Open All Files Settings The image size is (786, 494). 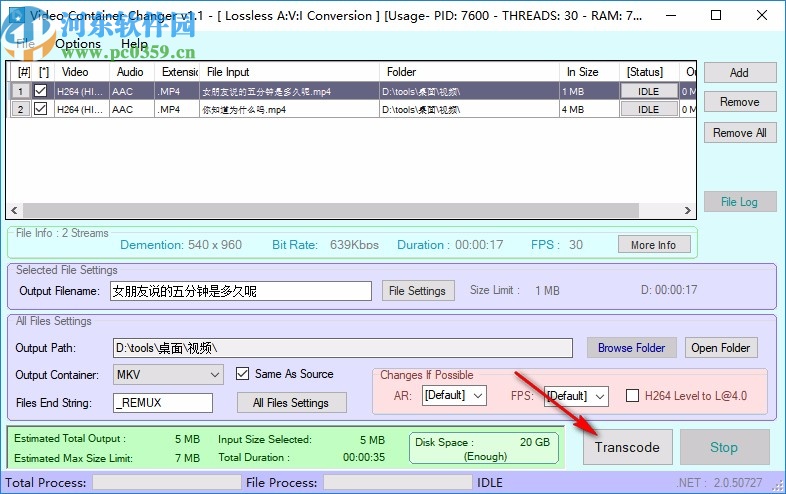(291, 403)
